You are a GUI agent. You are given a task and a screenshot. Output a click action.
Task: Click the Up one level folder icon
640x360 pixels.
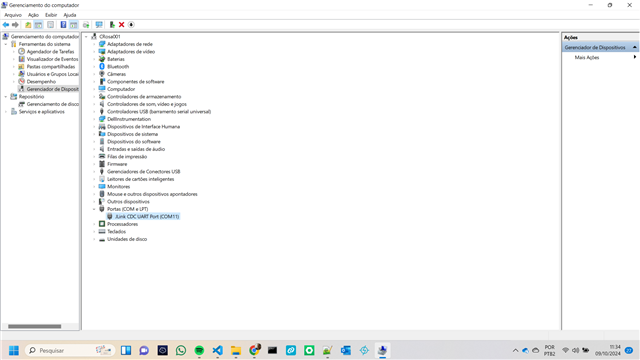coord(28,25)
